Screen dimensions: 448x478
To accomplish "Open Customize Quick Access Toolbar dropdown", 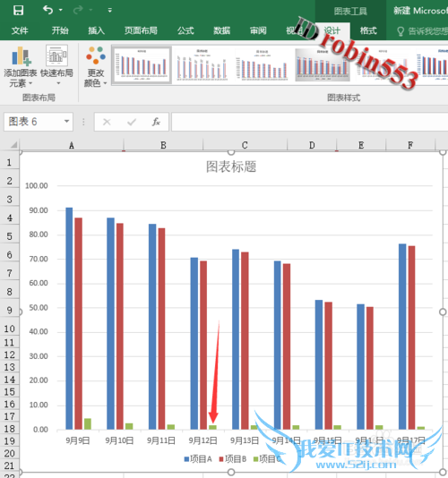I will 110,11.
